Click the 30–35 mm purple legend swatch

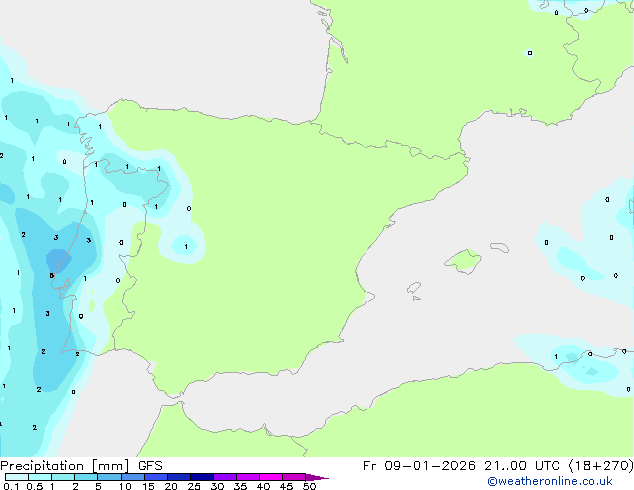point(225,477)
